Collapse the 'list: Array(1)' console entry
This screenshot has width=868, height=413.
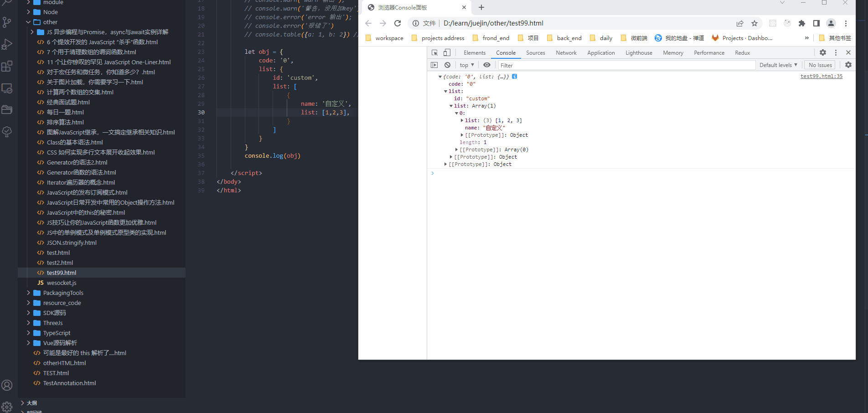[x=450, y=105]
